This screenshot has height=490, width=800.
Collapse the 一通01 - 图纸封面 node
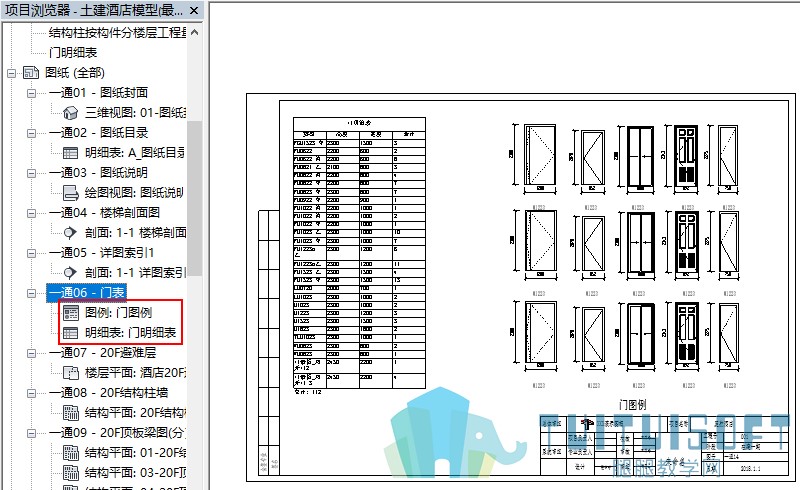click(x=31, y=93)
